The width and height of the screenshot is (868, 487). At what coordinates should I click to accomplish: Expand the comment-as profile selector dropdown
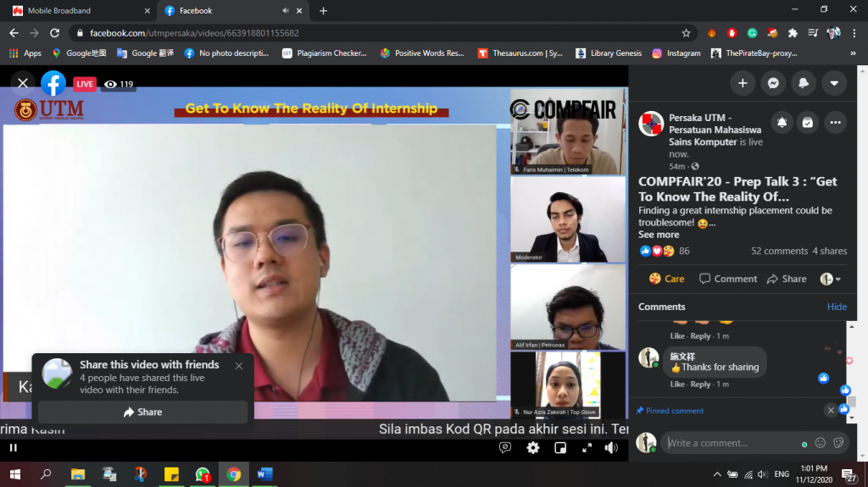click(x=828, y=279)
